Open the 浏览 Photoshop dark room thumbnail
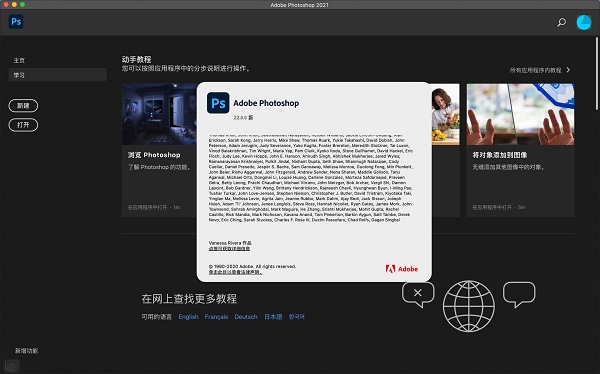 click(159, 114)
